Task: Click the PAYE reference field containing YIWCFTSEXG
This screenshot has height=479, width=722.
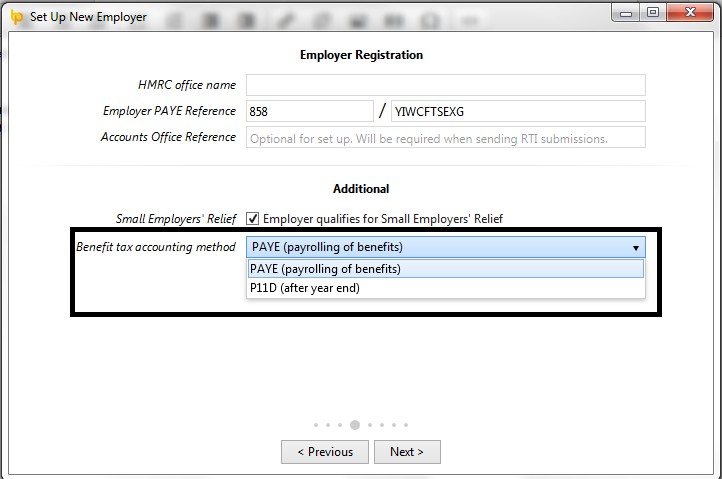Action: pos(518,111)
